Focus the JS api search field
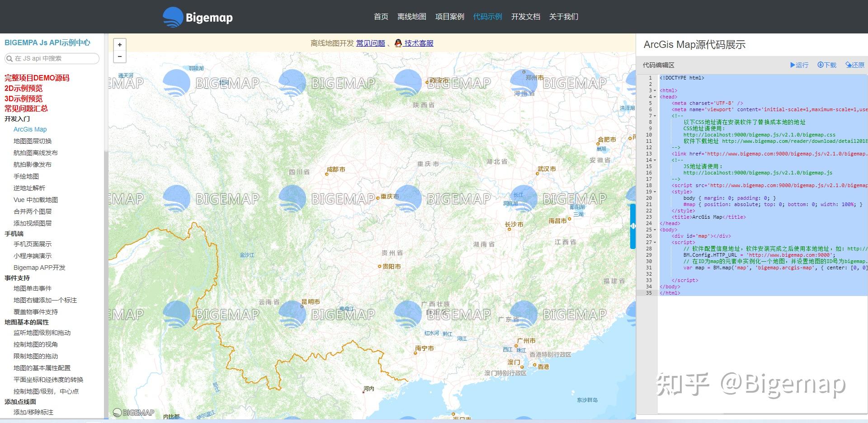Screen dimensions: 868x423 click(52, 58)
